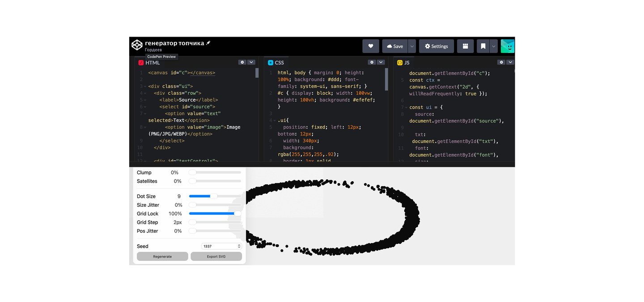
Task: Click the Dot Size value 9
Action: coord(179,196)
